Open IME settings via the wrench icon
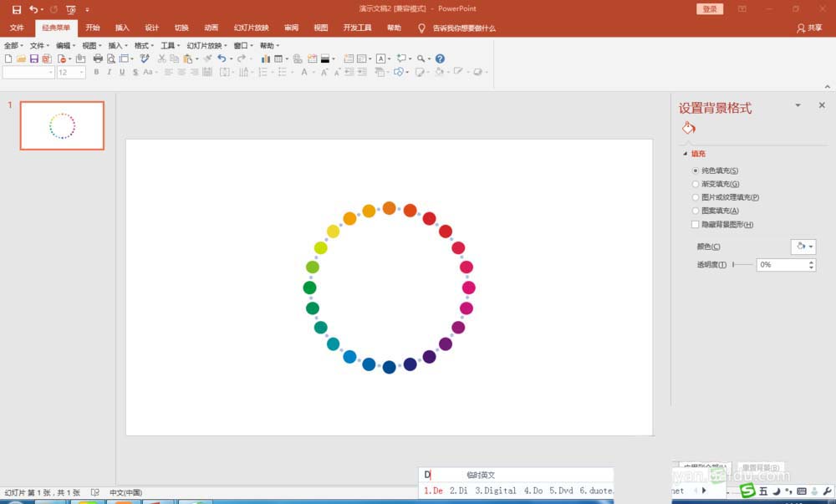Screen dimensions: 836x504 (828, 491)
